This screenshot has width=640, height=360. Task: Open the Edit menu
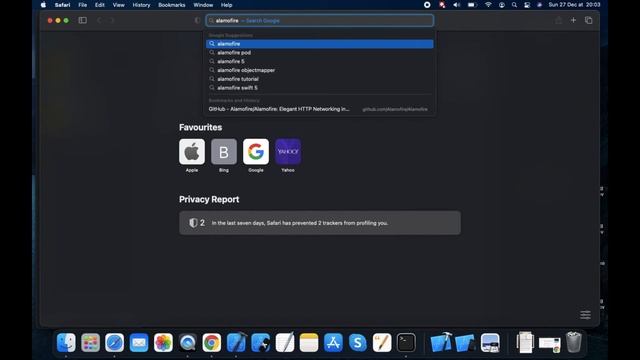(x=100, y=5)
